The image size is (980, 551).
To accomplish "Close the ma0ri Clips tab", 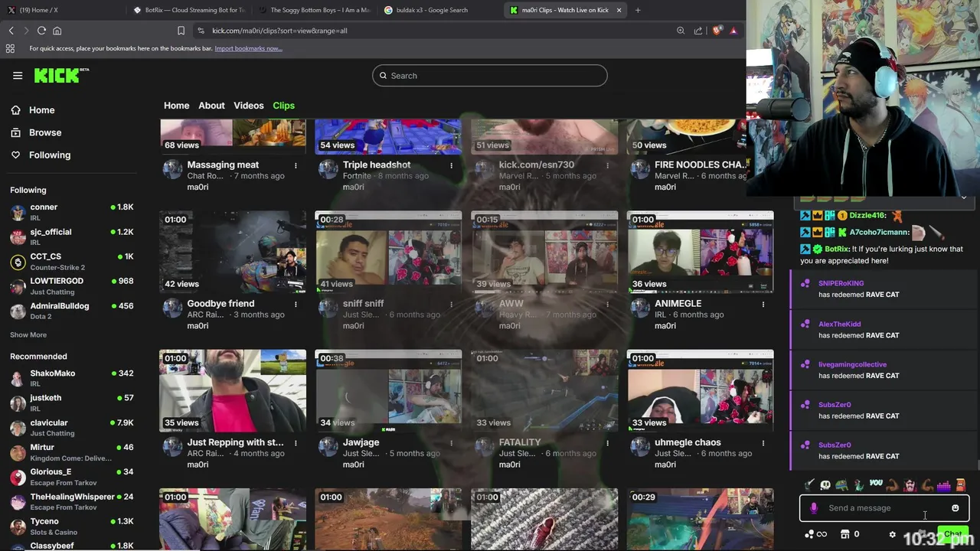I will tap(619, 10).
